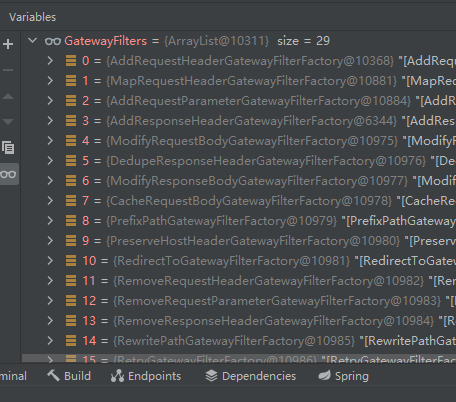Expand element 3 AddResponseHeaderGatewayFilterFactory

pyautogui.click(x=50, y=121)
